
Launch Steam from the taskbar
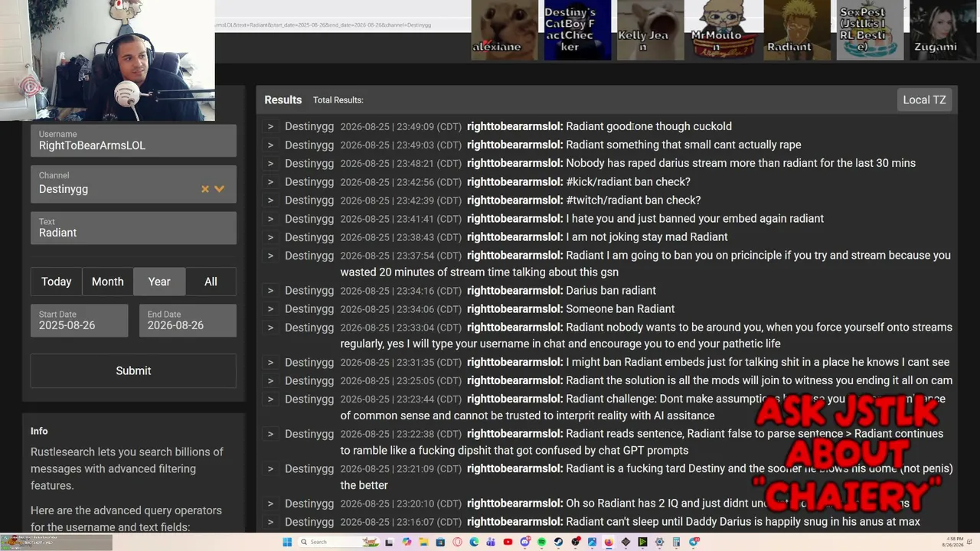[558, 542]
